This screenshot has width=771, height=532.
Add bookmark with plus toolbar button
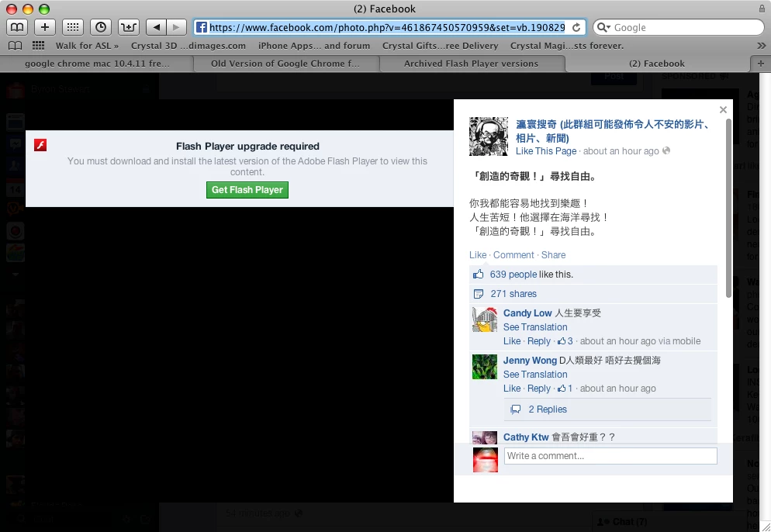click(45, 27)
